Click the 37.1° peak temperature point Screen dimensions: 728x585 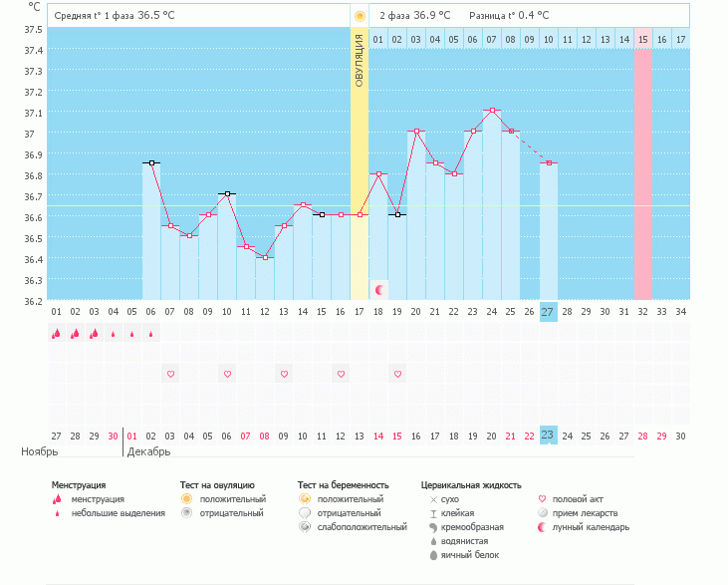click(492, 111)
